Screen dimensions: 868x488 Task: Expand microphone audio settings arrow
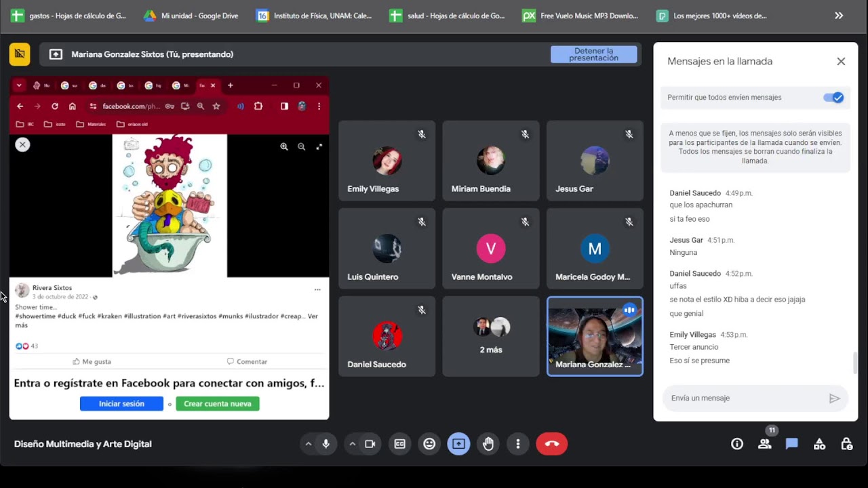[x=309, y=444]
